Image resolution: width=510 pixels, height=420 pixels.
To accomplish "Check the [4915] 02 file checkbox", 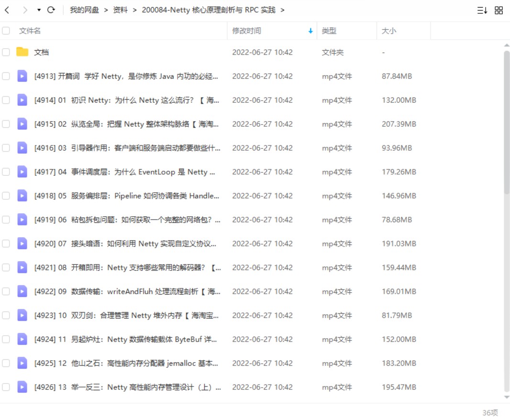I will coord(6,124).
